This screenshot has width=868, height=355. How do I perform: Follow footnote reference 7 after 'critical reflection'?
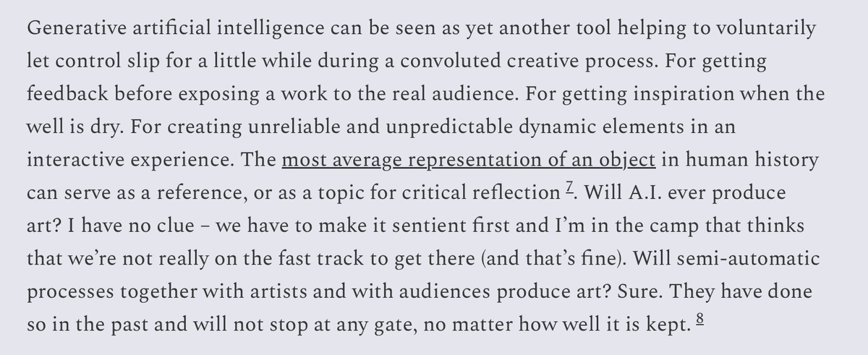coord(571,190)
